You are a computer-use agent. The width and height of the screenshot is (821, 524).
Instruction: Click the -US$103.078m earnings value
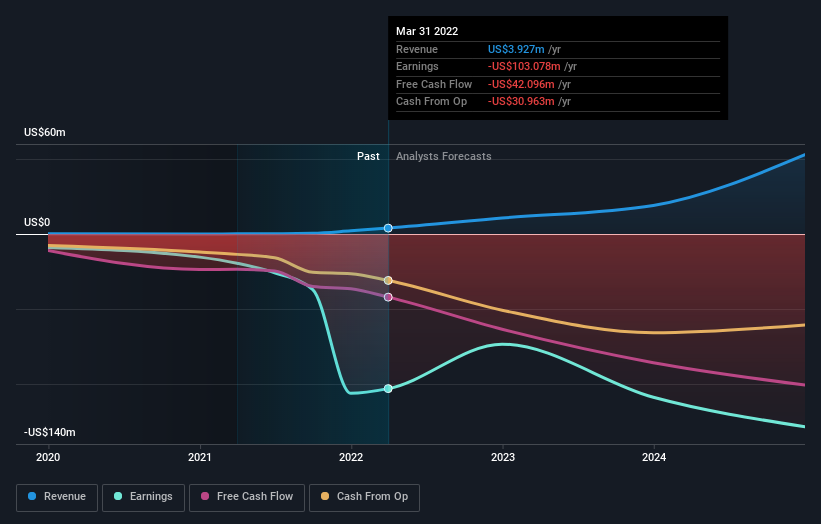click(x=524, y=66)
